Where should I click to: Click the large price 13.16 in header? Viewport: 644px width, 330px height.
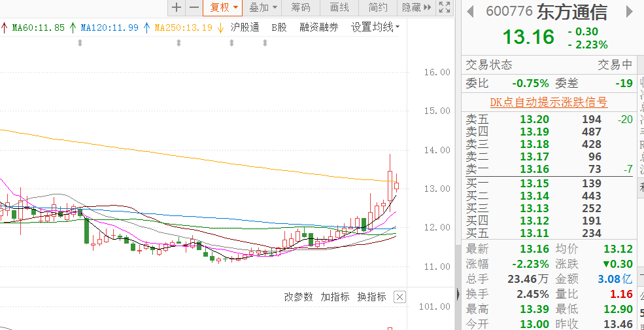[528, 37]
